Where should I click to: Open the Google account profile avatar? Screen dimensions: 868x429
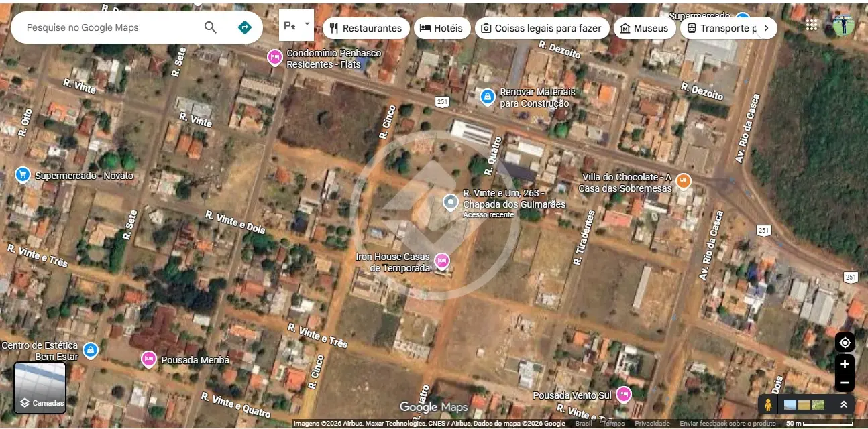(x=844, y=25)
